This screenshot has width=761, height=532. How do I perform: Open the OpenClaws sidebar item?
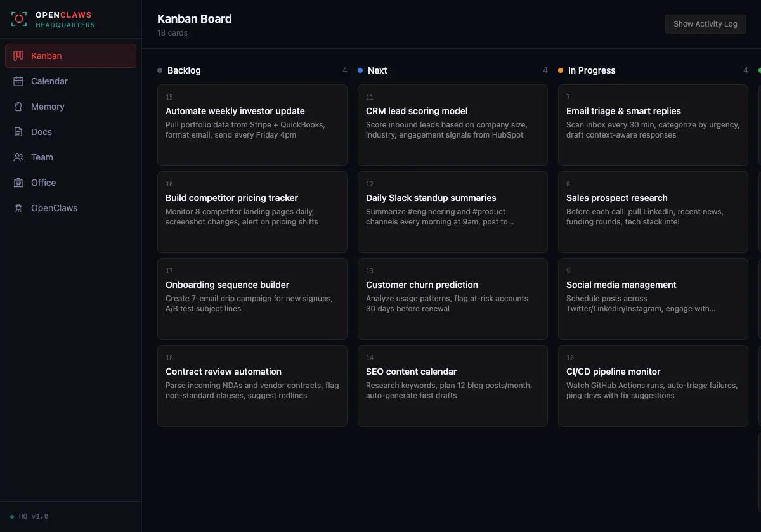pos(70,208)
